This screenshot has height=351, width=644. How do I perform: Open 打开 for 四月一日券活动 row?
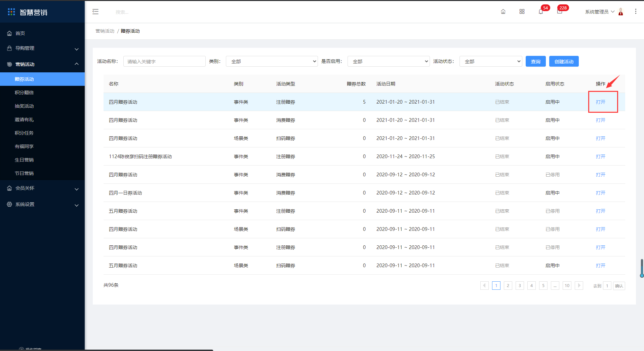pos(601,193)
